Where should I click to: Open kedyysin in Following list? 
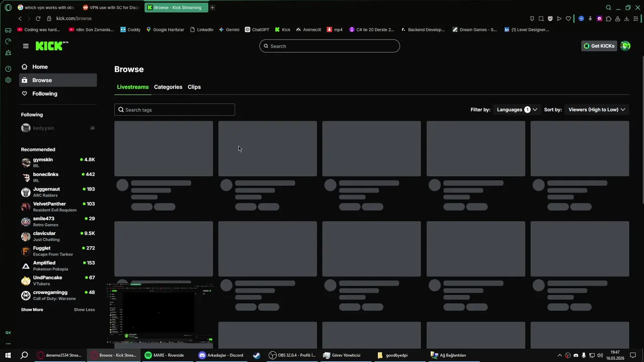[58, 128]
